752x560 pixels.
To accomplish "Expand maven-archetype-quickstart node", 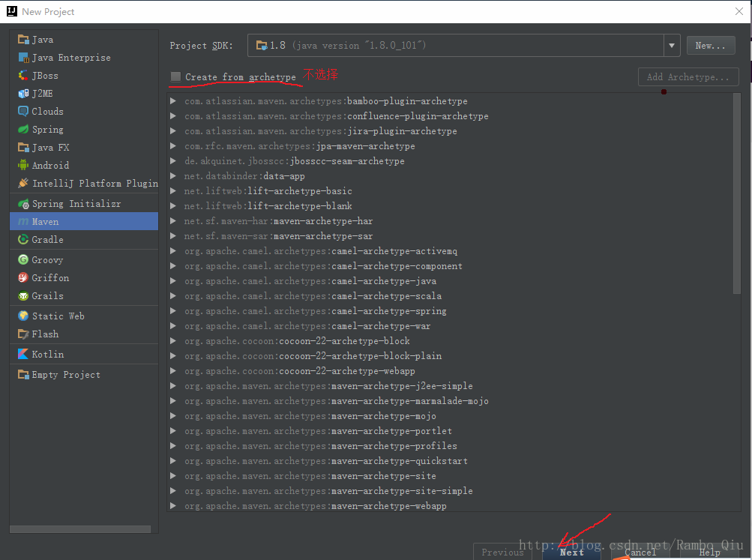I will click(x=173, y=461).
